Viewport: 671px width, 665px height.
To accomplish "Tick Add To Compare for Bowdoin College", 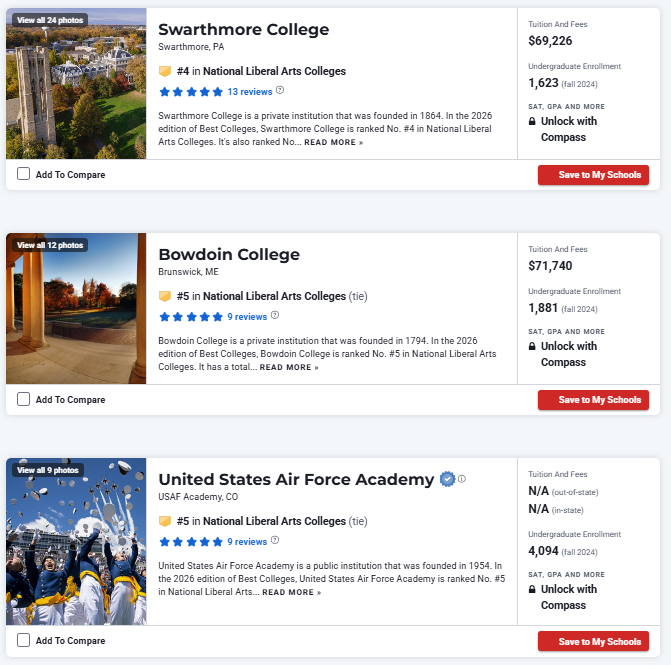I will click(x=24, y=400).
